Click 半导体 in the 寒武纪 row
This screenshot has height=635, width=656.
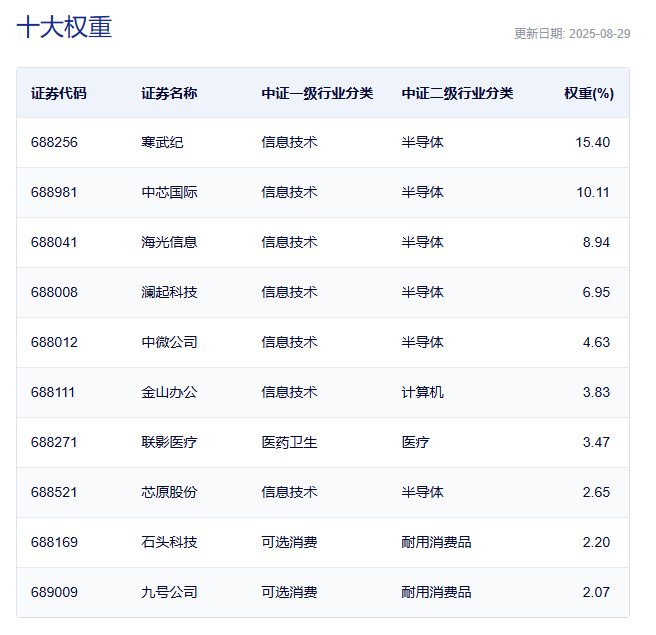pos(423,142)
